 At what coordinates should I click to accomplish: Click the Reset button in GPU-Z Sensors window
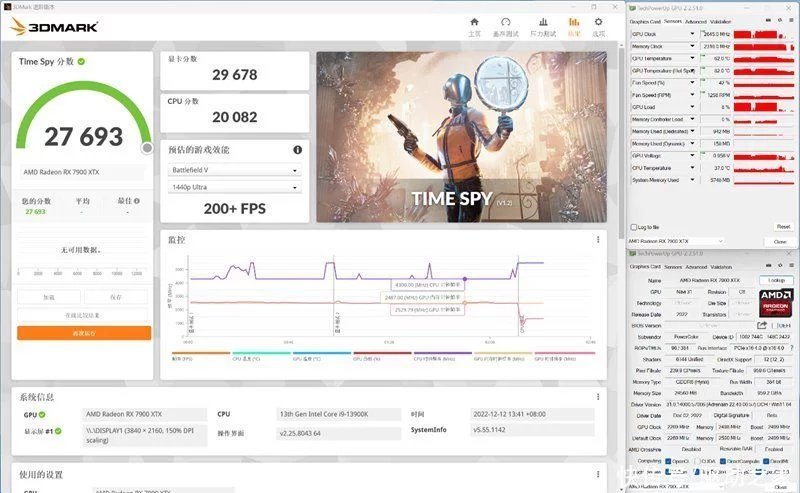(783, 227)
